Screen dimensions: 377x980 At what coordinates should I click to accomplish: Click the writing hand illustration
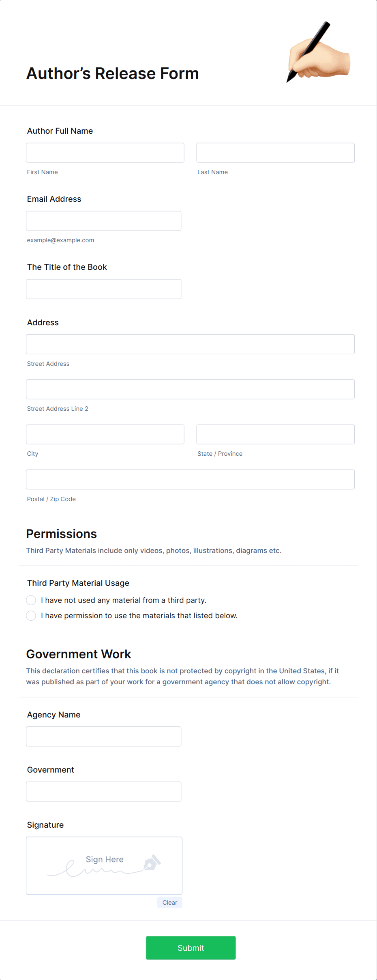pos(317,53)
